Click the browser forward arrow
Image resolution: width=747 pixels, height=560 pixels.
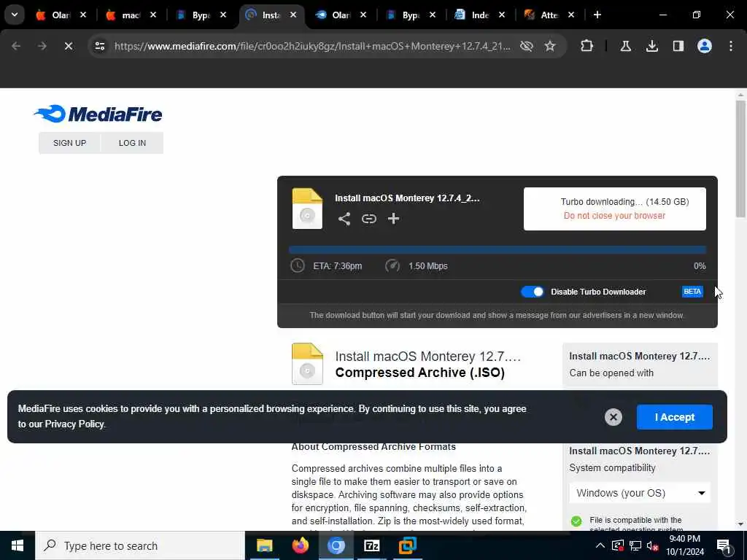pos(42,46)
